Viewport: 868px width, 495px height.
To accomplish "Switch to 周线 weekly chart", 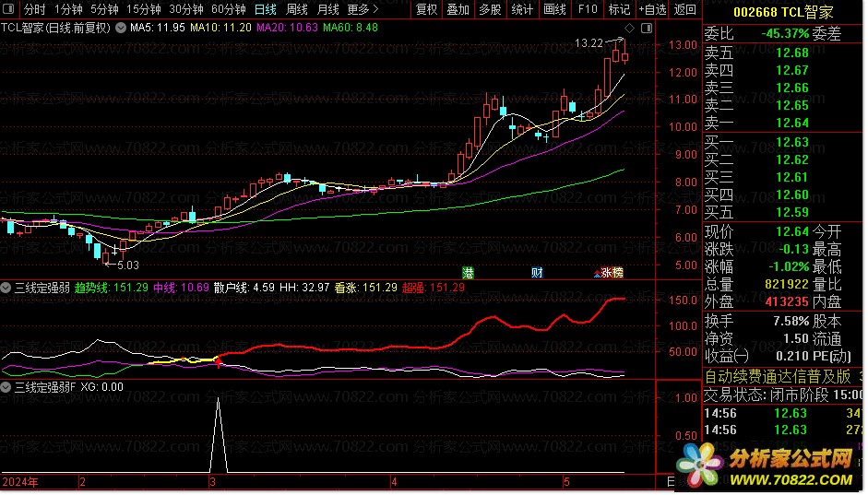I will point(297,9).
